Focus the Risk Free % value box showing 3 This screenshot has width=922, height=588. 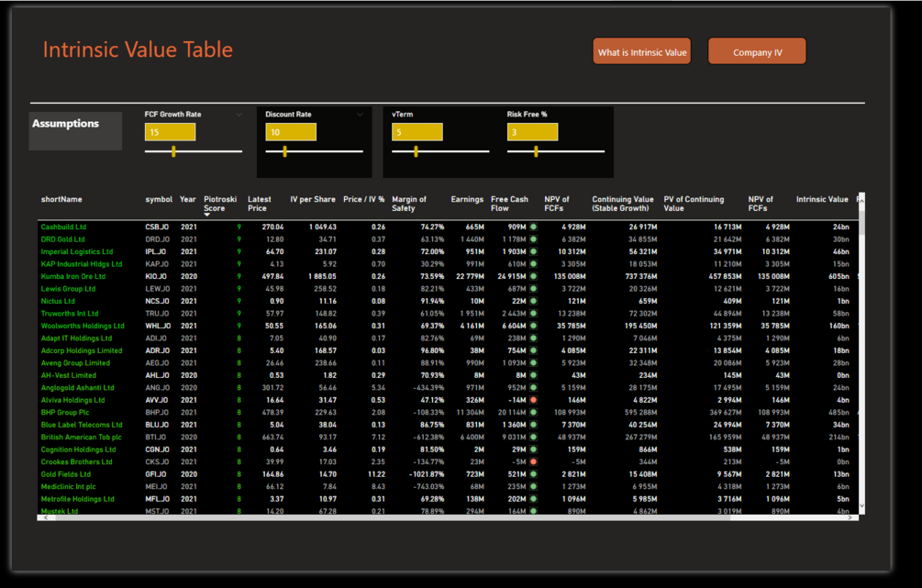coord(532,132)
